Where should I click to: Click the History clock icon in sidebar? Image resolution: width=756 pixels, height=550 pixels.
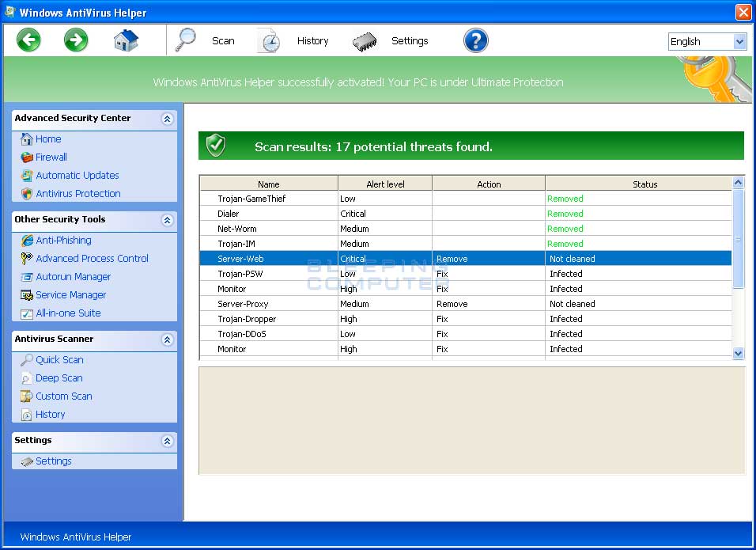[x=27, y=415]
